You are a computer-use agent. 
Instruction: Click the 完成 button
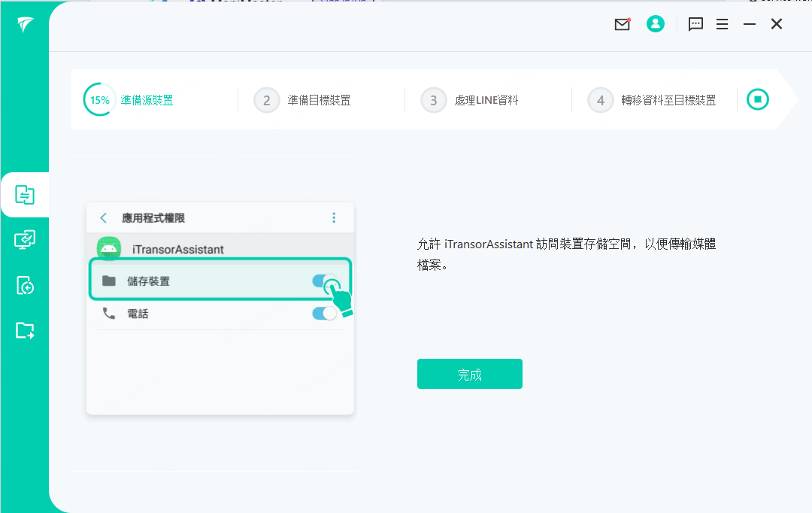(469, 373)
